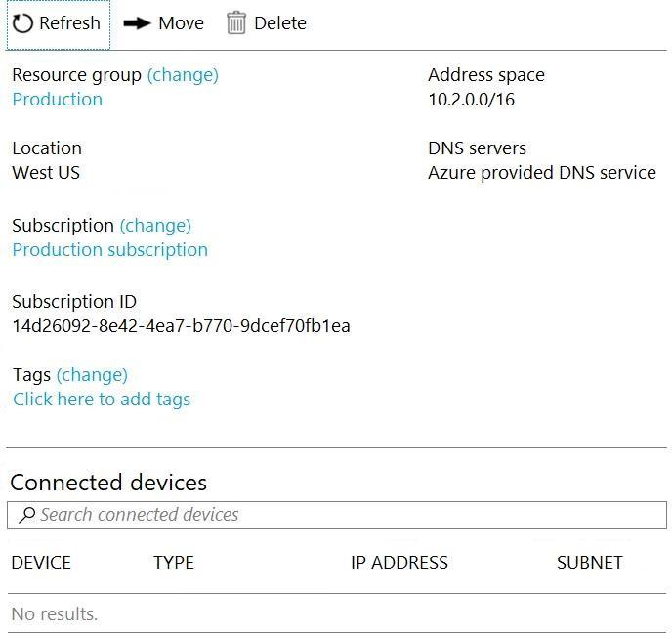Open the Production subscription link
This screenshot has height=633, width=672.
click(x=109, y=250)
